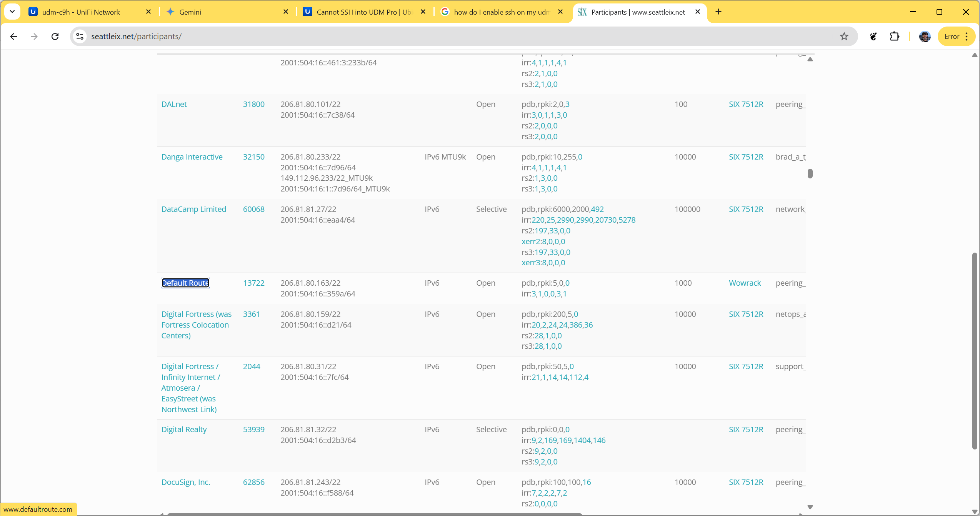Open the Error browser menu
Image resolution: width=980 pixels, height=516 pixels.
957,37
